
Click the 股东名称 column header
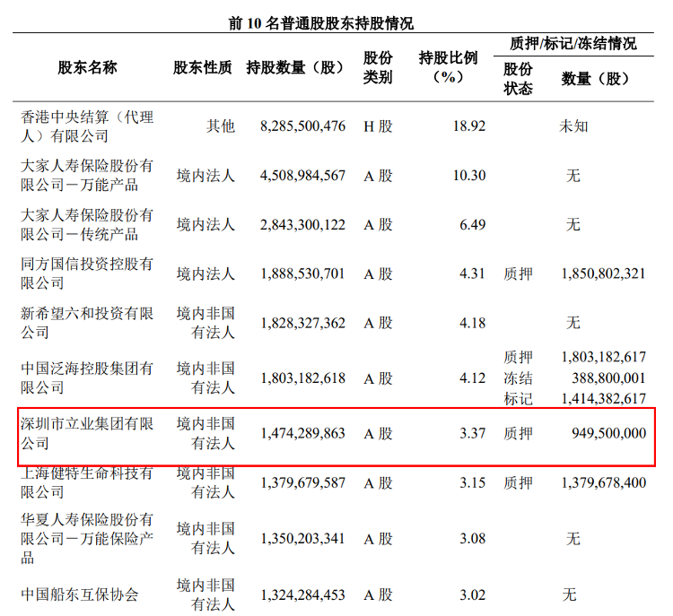tap(88, 67)
